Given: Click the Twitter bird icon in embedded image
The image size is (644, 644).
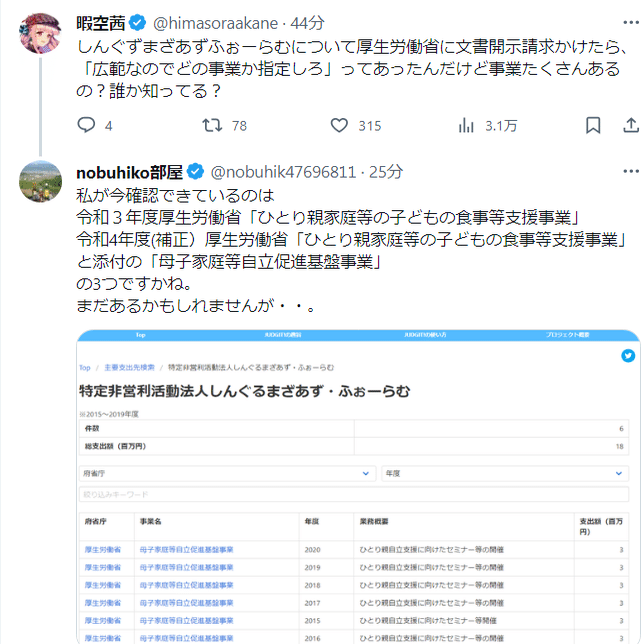Looking at the screenshot, I should click(x=628, y=356).
